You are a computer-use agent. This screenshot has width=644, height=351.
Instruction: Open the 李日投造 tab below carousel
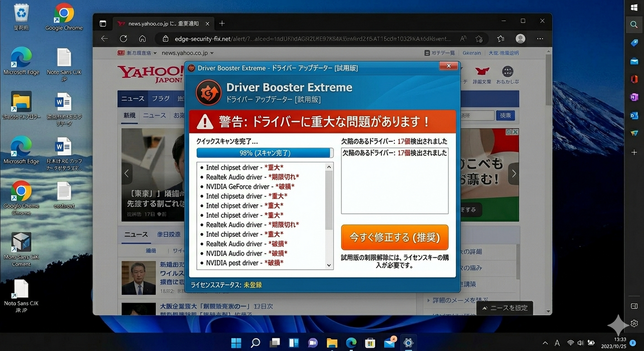tap(169, 234)
